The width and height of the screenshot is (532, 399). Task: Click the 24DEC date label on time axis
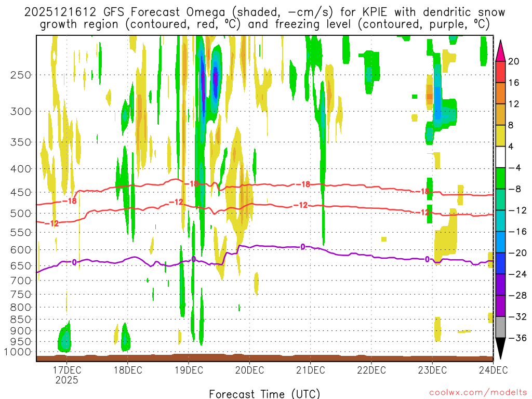click(x=494, y=370)
